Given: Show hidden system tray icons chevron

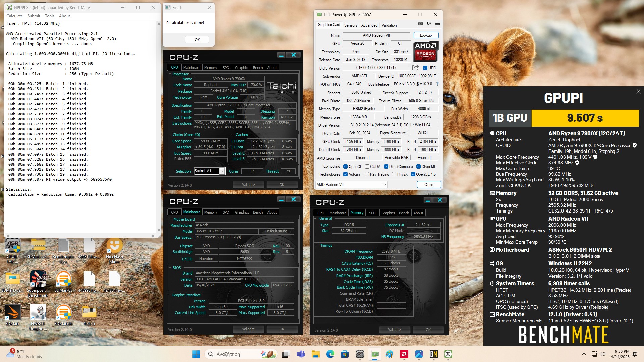Looking at the screenshot, I should click(584, 354).
